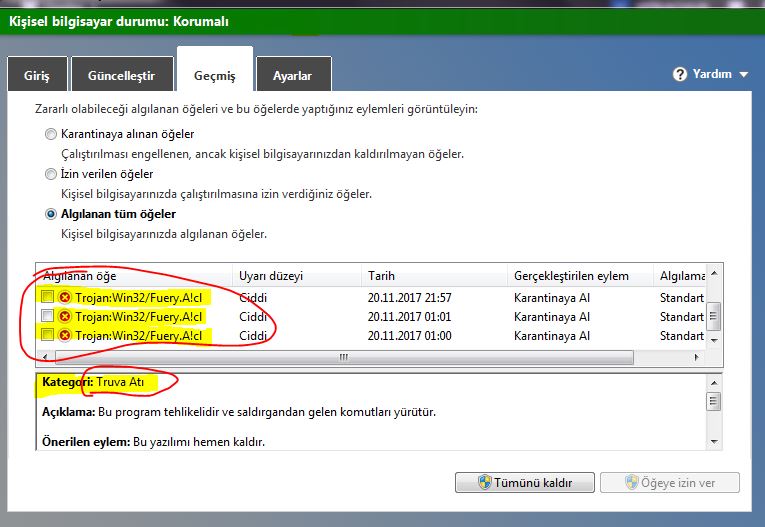Screen dimensions: 765x527
Task: Open the Yardım help menu
Action: 710,74
